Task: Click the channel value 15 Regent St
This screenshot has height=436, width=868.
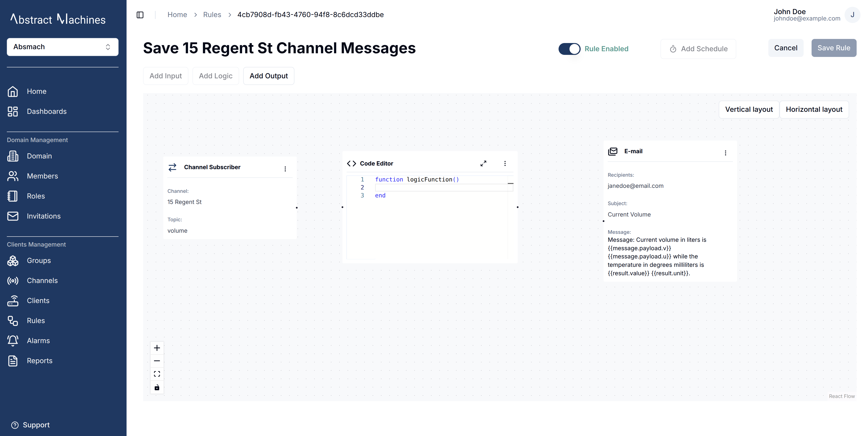Action: (x=184, y=202)
